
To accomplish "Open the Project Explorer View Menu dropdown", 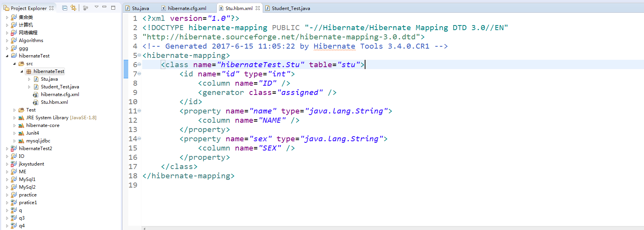I will coord(97,7).
